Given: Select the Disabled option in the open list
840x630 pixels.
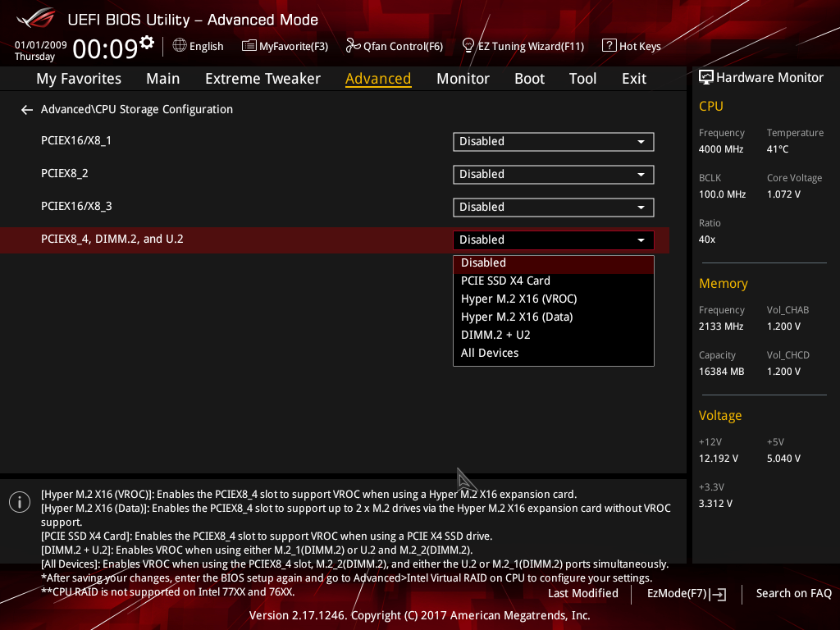Looking at the screenshot, I should pyautogui.click(x=554, y=263).
